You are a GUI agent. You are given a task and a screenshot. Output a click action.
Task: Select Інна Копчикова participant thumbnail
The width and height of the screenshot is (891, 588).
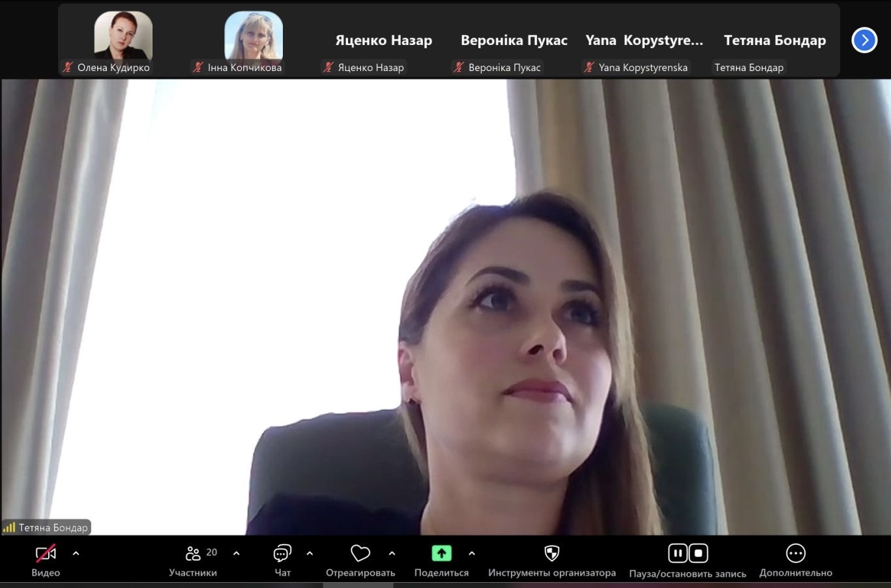coord(254,37)
